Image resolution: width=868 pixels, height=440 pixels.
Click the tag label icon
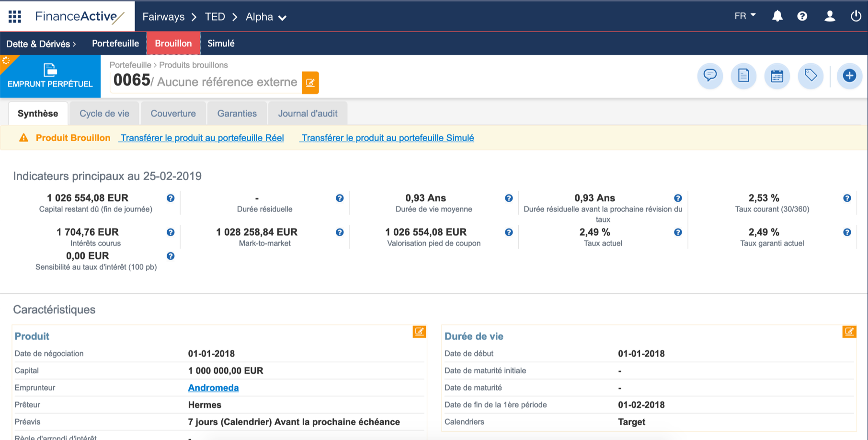(x=810, y=76)
